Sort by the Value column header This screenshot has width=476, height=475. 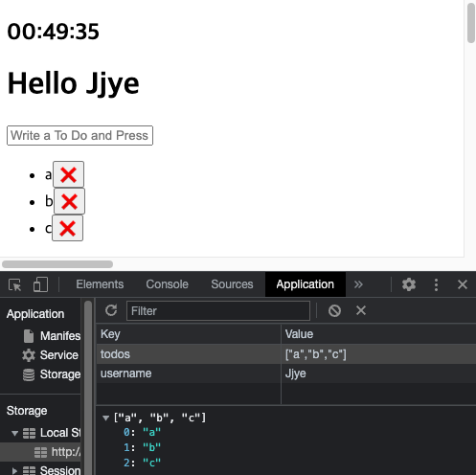pos(378,334)
